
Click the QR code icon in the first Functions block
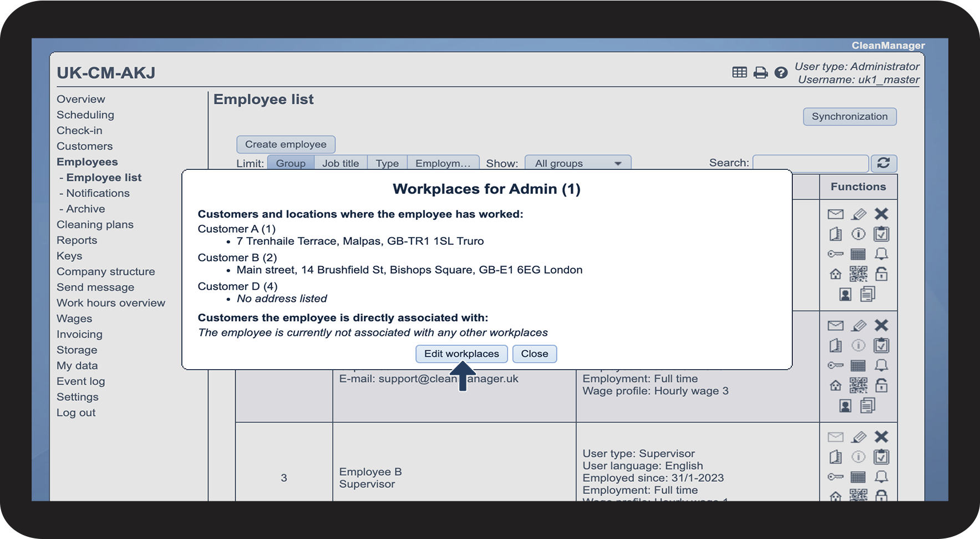tap(858, 274)
